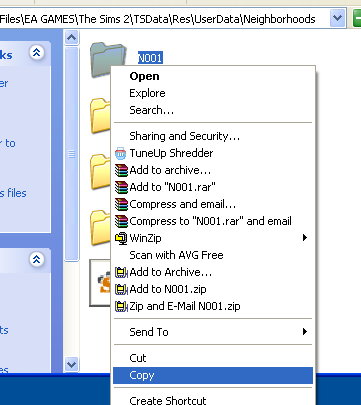Select Compress and email... entry

213,204
